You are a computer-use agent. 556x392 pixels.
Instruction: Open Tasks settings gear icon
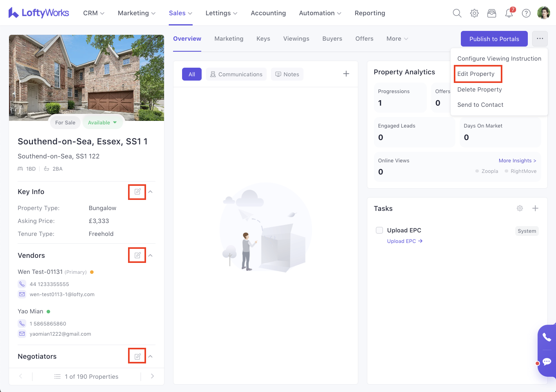point(520,209)
